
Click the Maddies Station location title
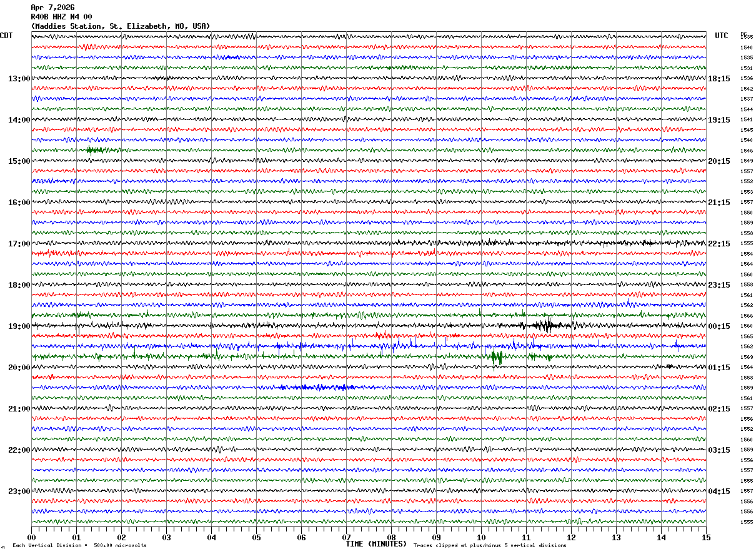[121, 26]
